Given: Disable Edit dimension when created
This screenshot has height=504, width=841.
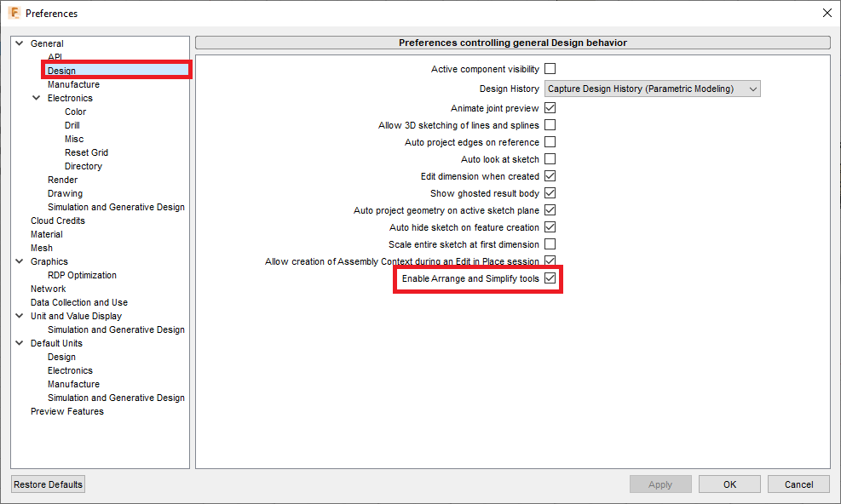Looking at the screenshot, I should 550,176.
